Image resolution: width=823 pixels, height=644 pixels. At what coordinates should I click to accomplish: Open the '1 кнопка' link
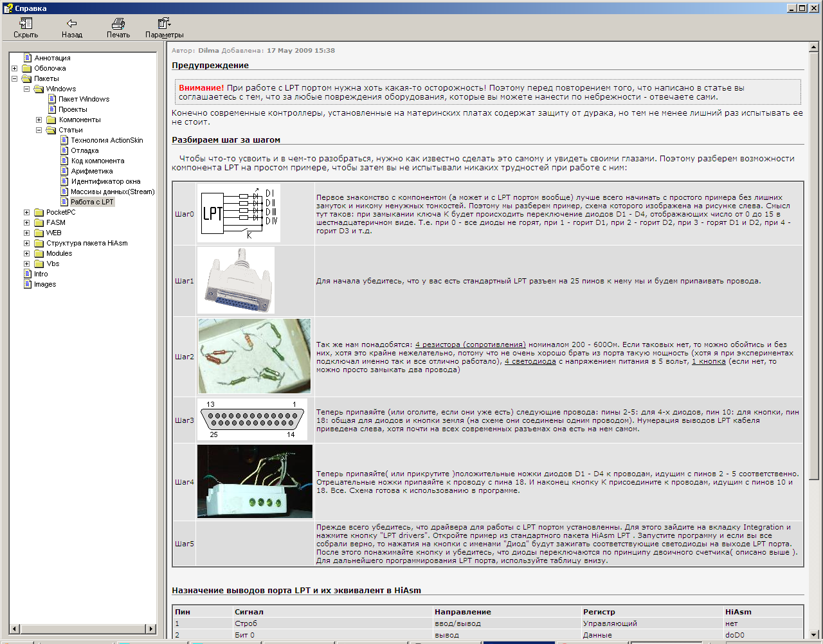[708, 361]
